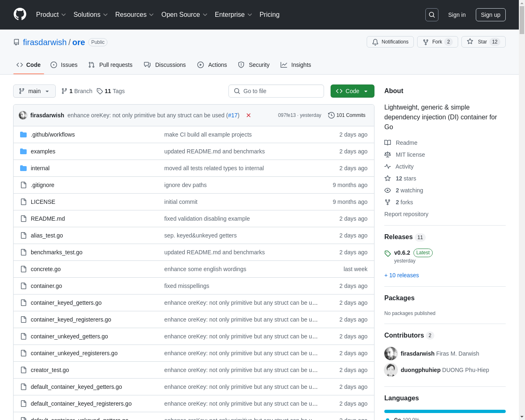The image size is (525, 420).
Task: Switch to the Actions tab
Action: click(212, 65)
